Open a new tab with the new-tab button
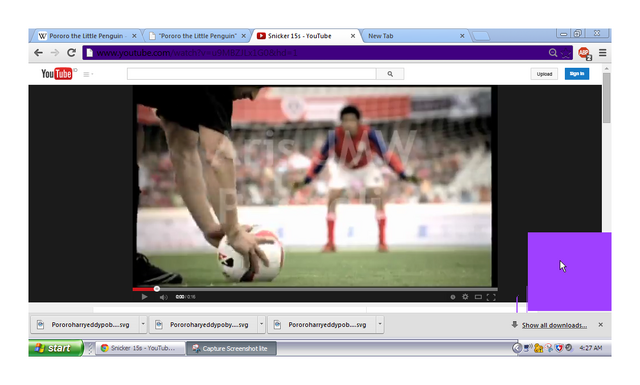The image size is (640, 385). pyautogui.click(x=481, y=36)
